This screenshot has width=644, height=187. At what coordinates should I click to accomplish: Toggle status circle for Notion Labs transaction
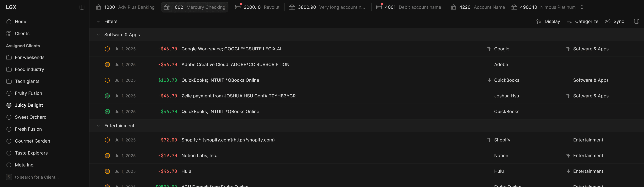(x=107, y=156)
